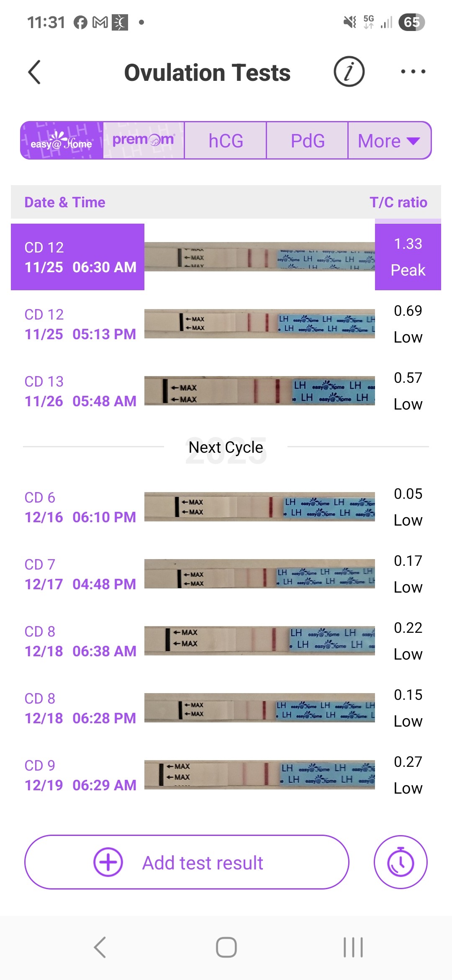Switch to the PdG tab
The height and width of the screenshot is (980, 452).
[x=308, y=141]
